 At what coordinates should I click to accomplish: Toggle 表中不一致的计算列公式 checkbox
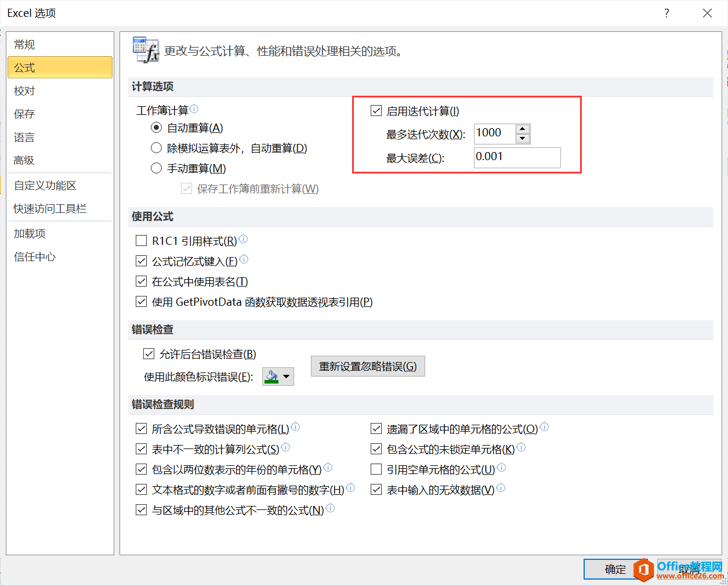pos(141,449)
